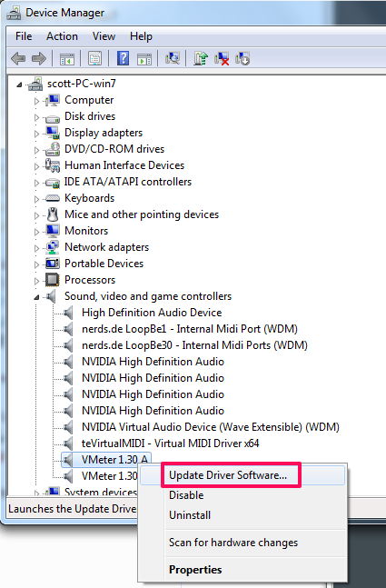
Task: Click the Update Driver Software toolbar icon
Action: (201, 58)
